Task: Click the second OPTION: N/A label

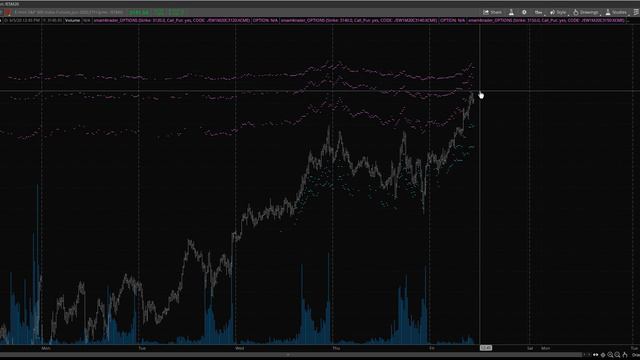Action: tap(453, 20)
